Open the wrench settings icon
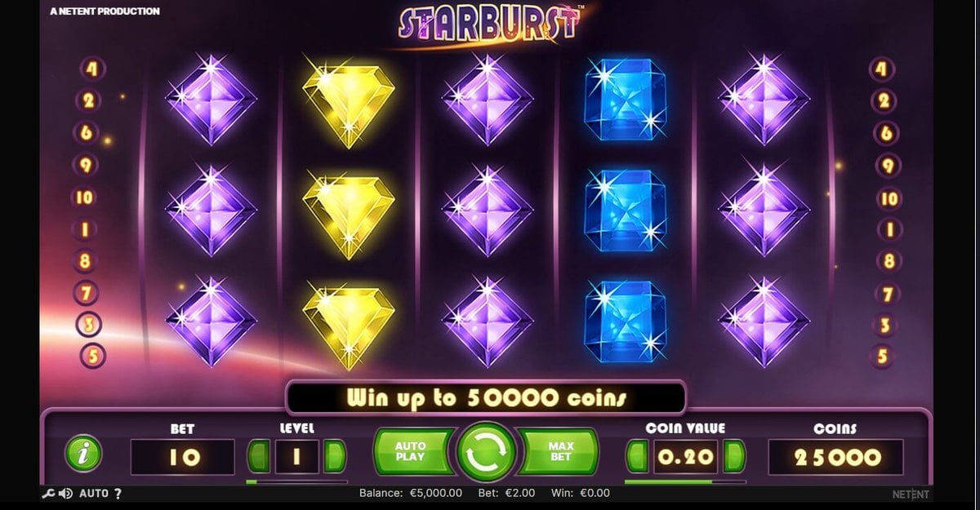This screenshot has width=980, height=510. click(47, 494)
